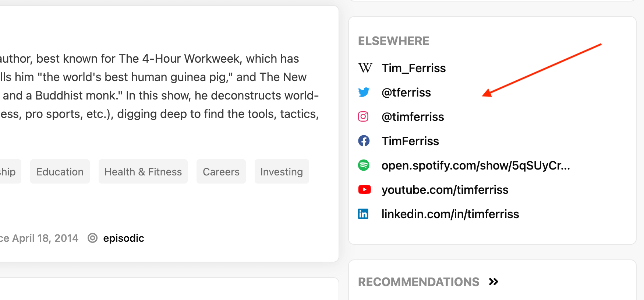644x300 pixels.
Task: Open the TimFerriss Facebook link
Action: (410, 141)
